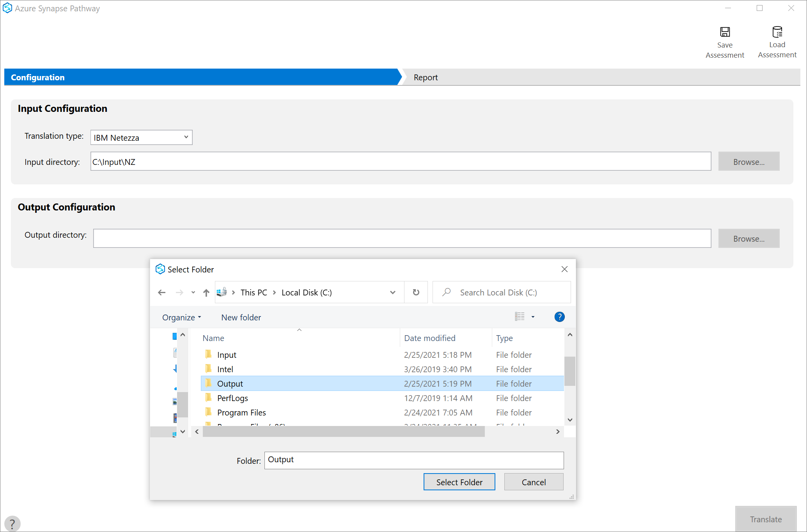Click the refresh/reload icon in folder dialog

[x=416, y=292]
